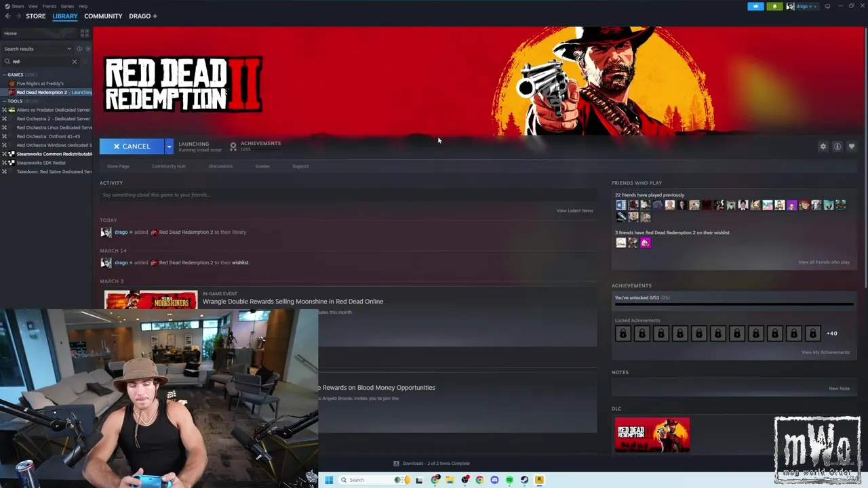Image resolution: width=868 pixels, height=488 pixels.
Task: Open Rockstar Games Launcher taskbar icon
Action: 539,480
